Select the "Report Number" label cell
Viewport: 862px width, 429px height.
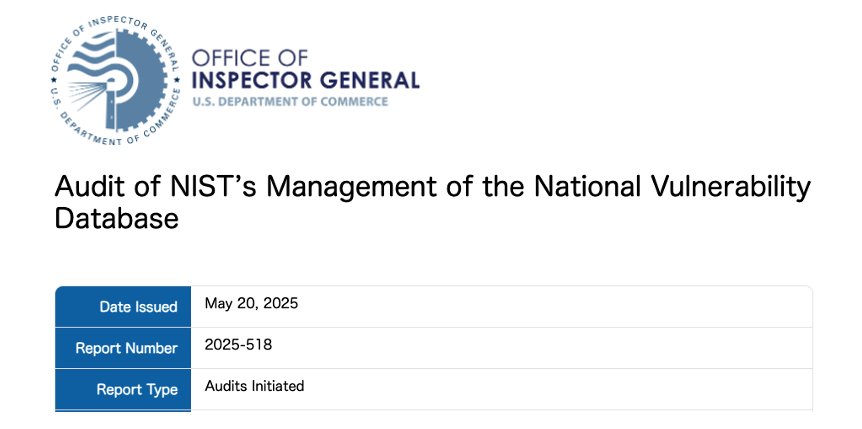123,348
